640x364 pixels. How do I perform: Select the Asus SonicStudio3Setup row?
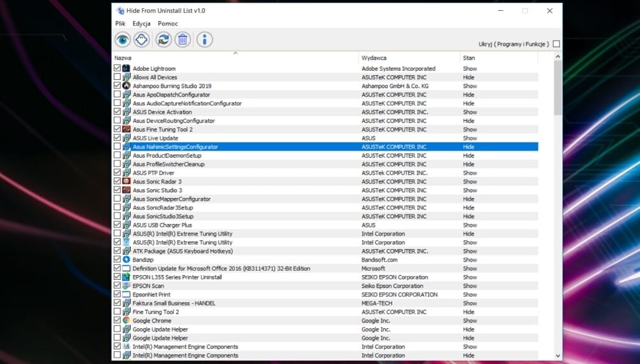click(x=325, y=216)
